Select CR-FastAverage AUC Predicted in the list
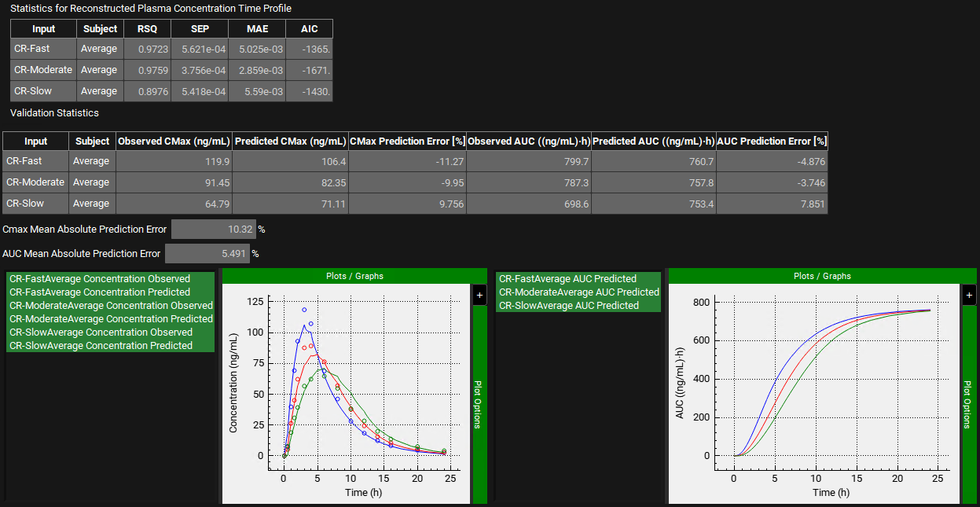Screen dimensions: 980x507 point(567,279)
